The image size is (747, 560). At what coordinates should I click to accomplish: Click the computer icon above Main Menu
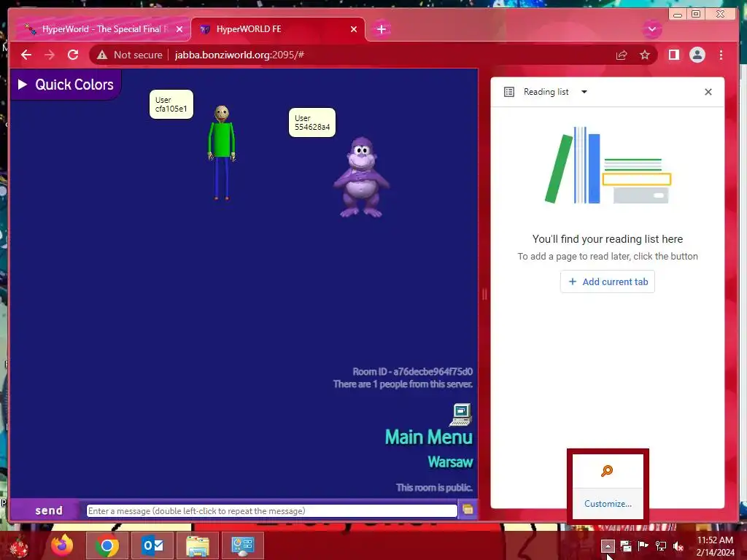tap(461, 415)
